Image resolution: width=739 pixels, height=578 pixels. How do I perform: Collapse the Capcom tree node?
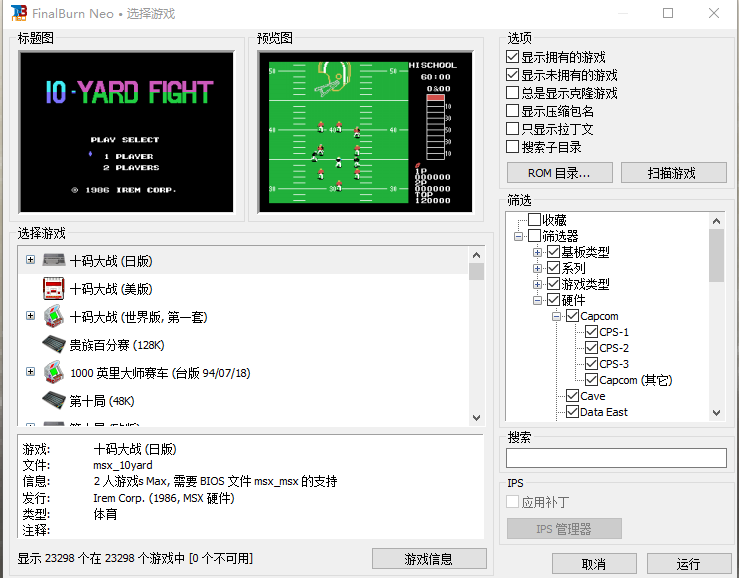pos(556,316)
